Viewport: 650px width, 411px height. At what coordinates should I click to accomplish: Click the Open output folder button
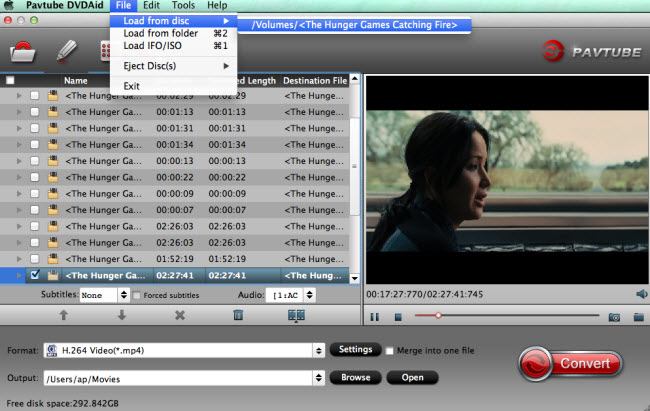(412, 377)
